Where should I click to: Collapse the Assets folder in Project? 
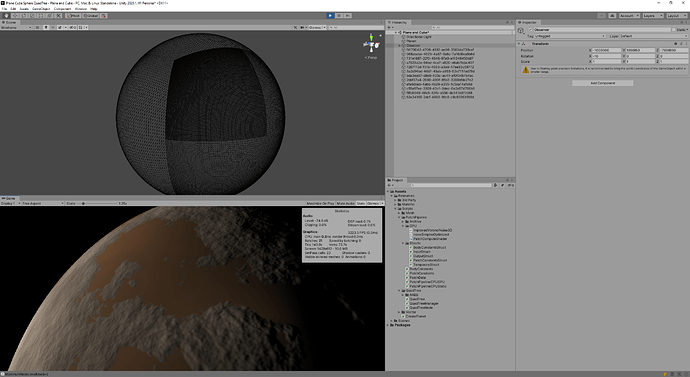coord(389,192)
